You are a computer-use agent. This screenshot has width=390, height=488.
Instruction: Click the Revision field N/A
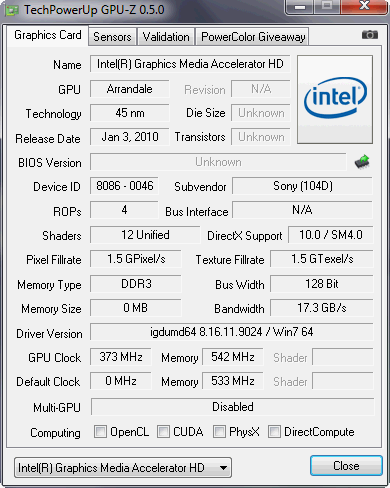[x=261, y=89]
